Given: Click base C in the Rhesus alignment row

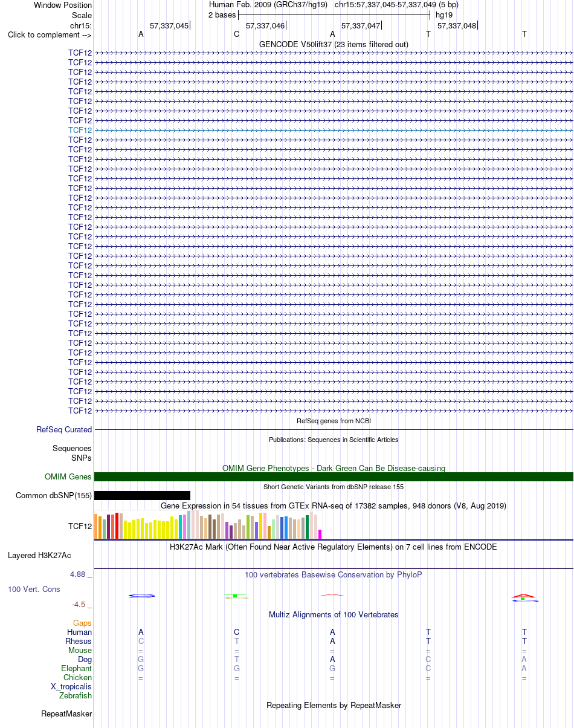Looking at the screenshot, I should [x=141, y=641].
